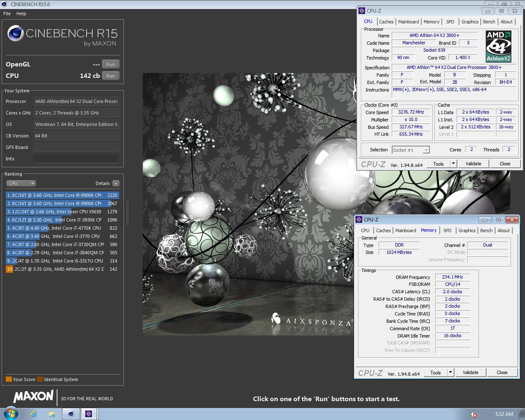Click CPU-Z taskbar icon
The width and height of the screenshot is (525, 420).
pyautogui.click(x=89, y=414)
